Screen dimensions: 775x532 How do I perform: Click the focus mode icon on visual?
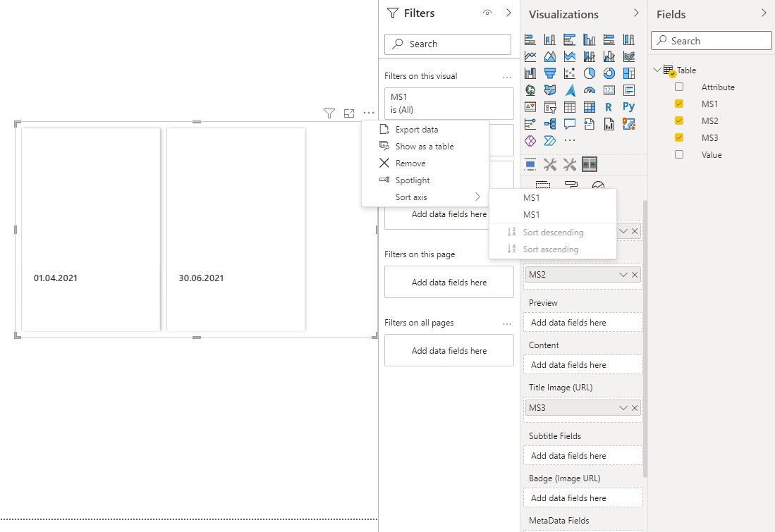[x=349, y=113]
